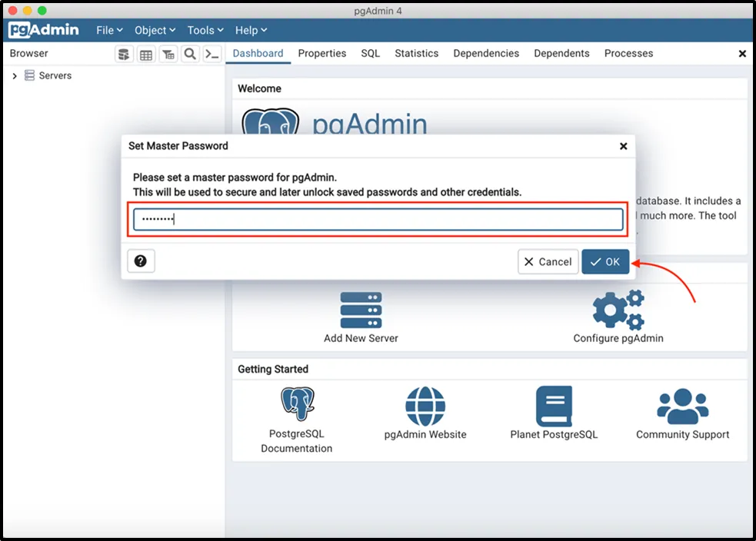Cancel the Set Master Password dialog
756x541 pixels.
tap(548, 262)
